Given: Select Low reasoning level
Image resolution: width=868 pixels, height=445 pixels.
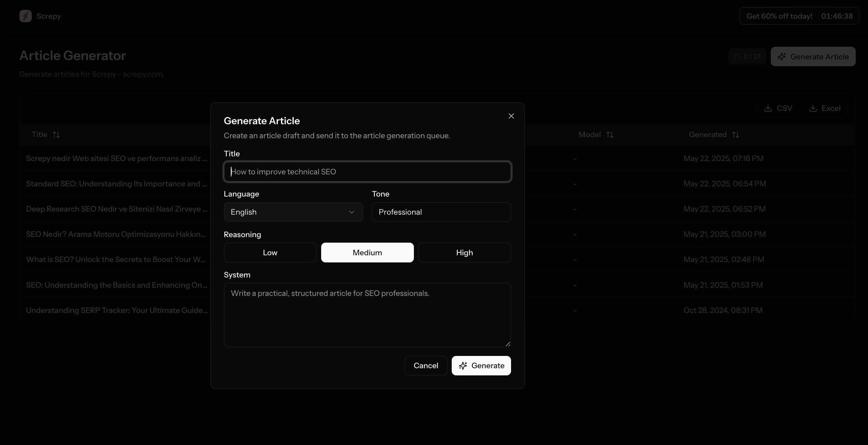Looking at the screenshot, I should 270,253.
